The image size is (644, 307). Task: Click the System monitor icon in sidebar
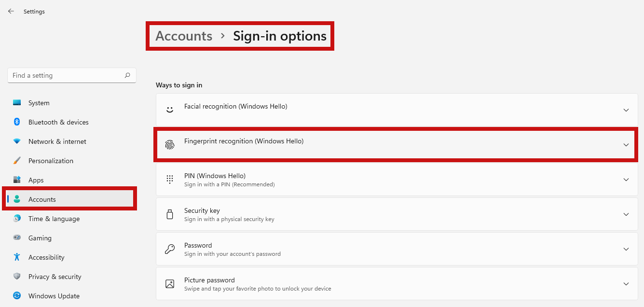[17, 103]
